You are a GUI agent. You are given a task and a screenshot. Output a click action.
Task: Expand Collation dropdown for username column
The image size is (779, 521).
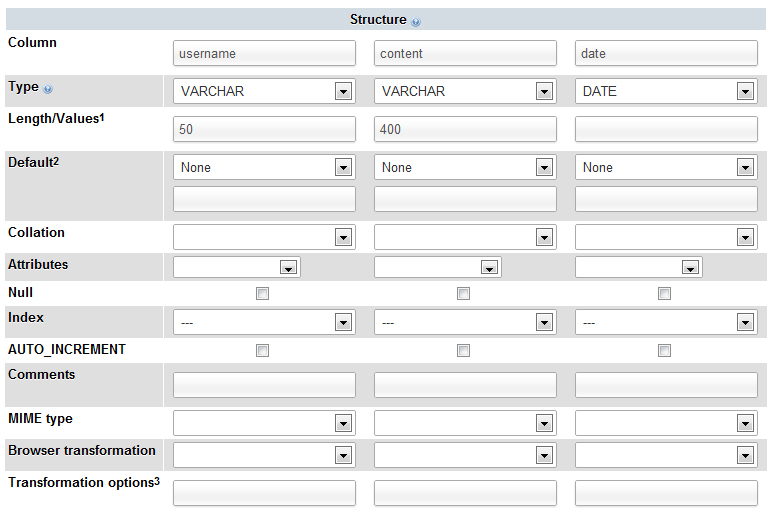click(x=264, y=237)
